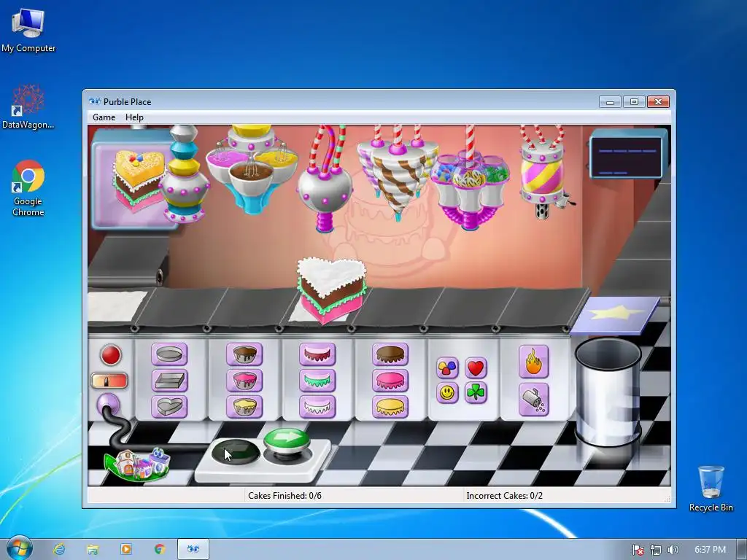Push the green arrow conveyor button
Screen dimensions: 747x560
click(287, 440)
